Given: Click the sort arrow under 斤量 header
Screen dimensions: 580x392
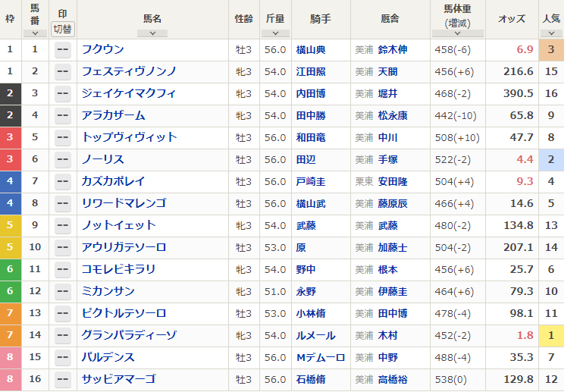Looking at the screenshot, I should [275, 33].
